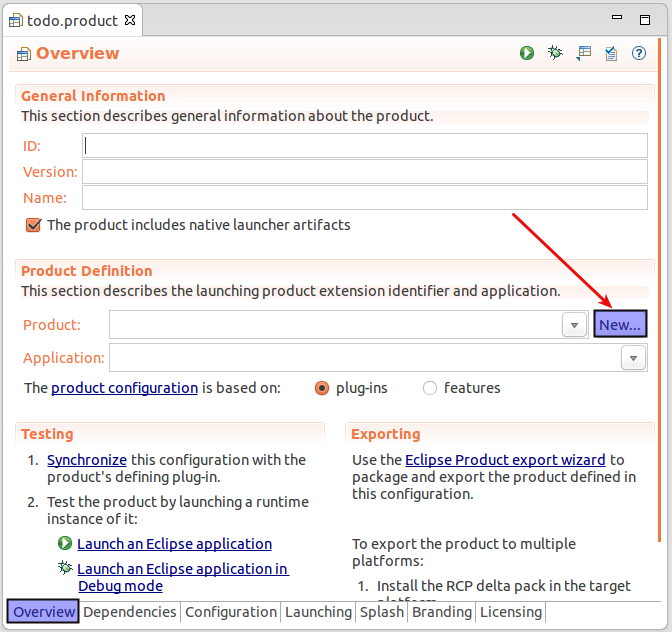Open help with the question mark icon
The width and height of the screenshot is (672, 632).
coord(639,53)
